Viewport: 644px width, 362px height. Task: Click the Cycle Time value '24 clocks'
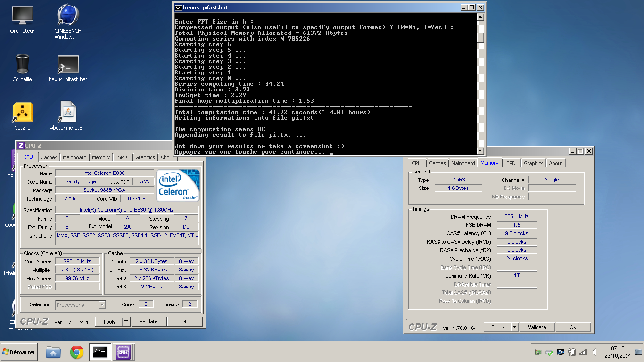click(517, 258)
